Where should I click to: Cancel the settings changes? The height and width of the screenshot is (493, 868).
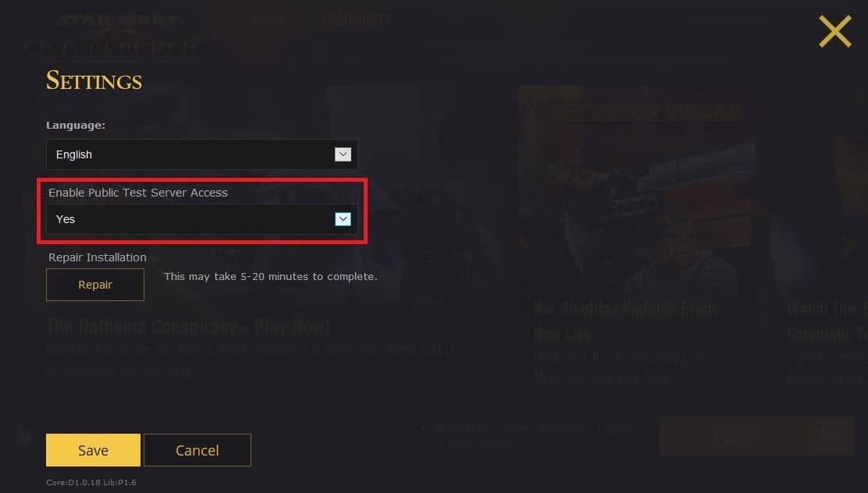click(x=197, y=450)
